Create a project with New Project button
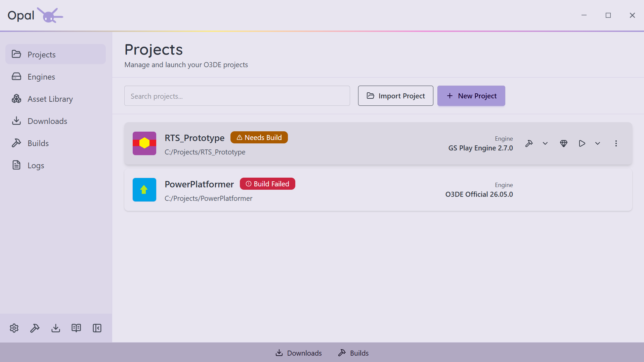 pyautogui.click(x=471, y=96)
